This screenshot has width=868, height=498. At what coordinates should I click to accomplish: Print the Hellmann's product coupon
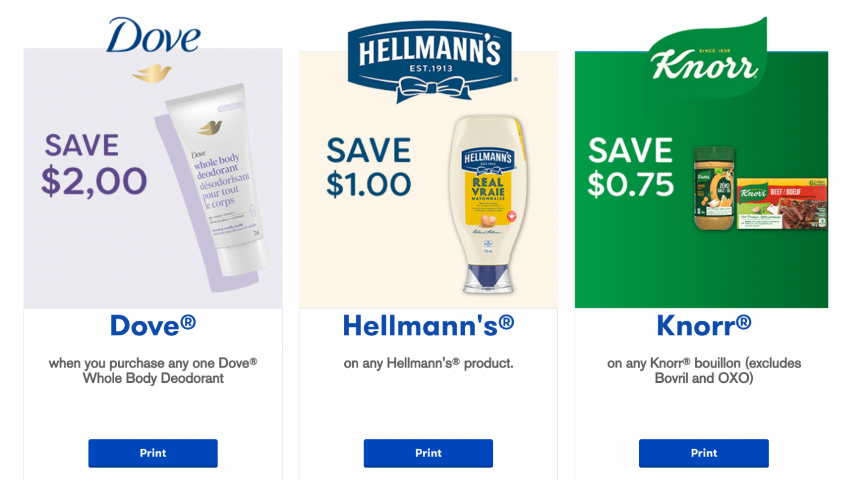(428, 453)
